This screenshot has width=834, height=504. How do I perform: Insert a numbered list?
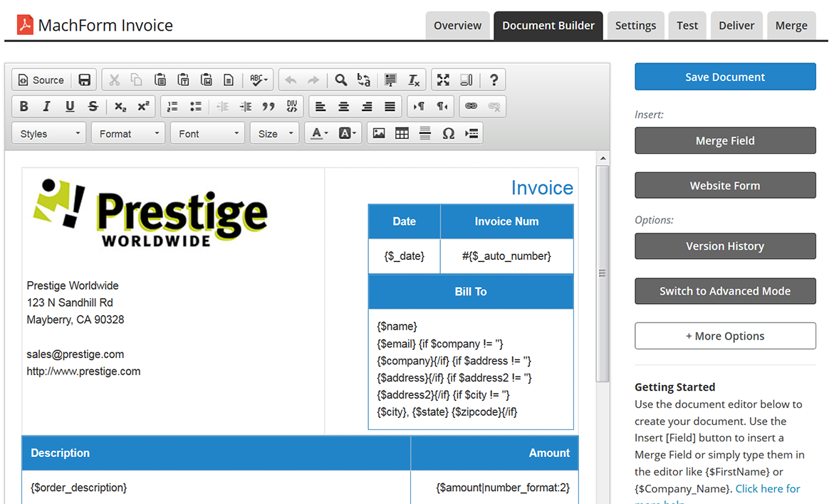click(172, 106)
